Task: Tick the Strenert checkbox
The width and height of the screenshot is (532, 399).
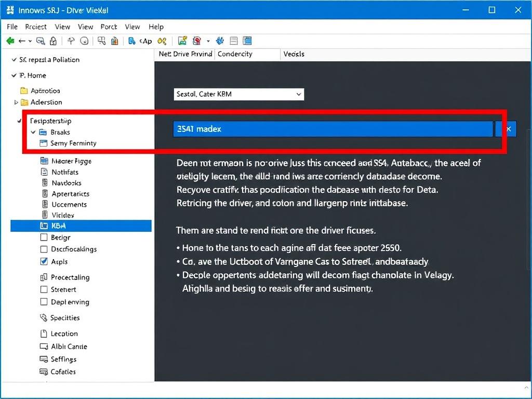Action: pos(44,289)
